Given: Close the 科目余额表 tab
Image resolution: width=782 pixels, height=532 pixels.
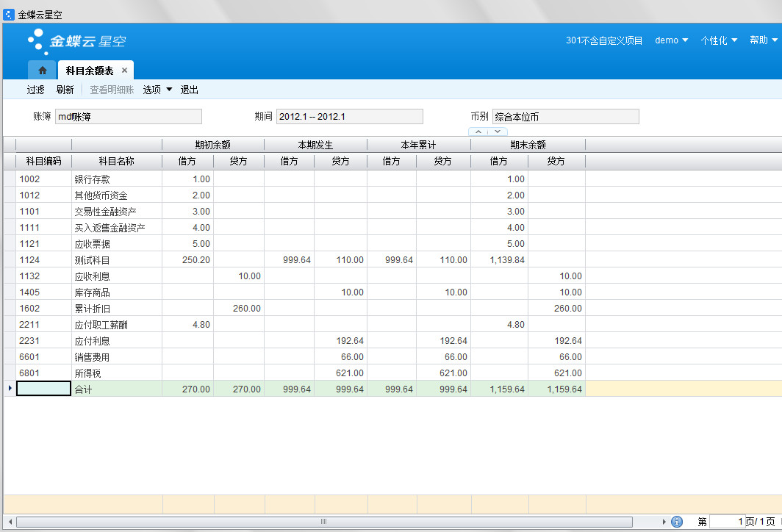Looking at the screenshot, I should [124, 71].
